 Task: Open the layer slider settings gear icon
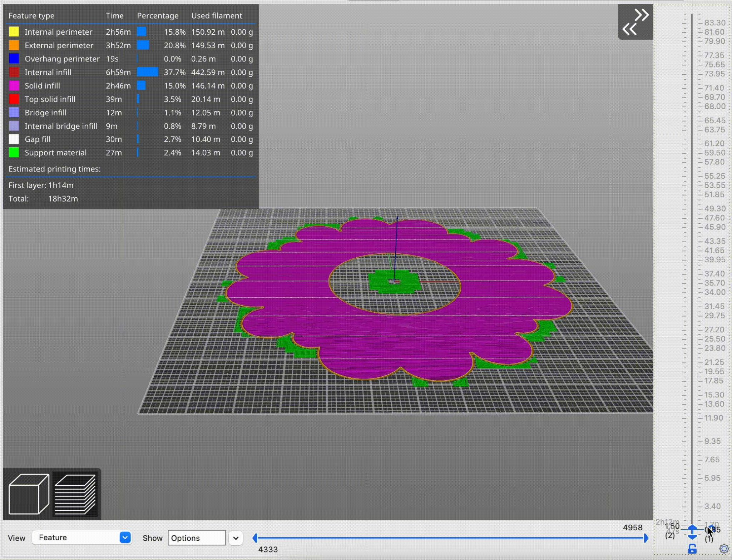[724, 548]
